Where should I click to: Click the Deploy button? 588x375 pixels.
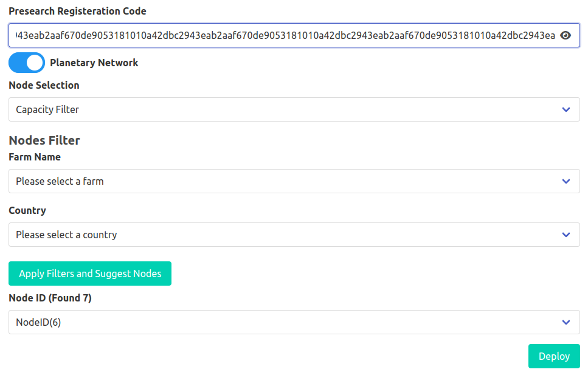tap(554, 356)
